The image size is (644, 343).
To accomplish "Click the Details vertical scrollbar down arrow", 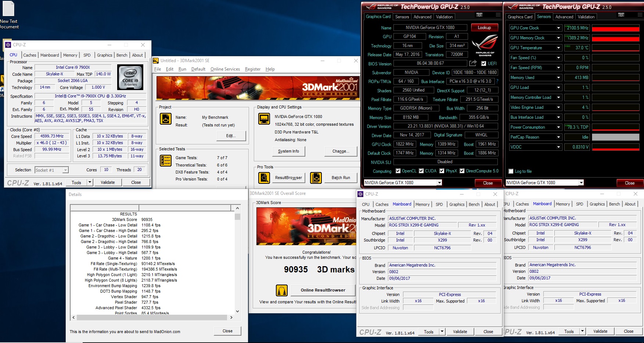I will click(x=238, y=311).
